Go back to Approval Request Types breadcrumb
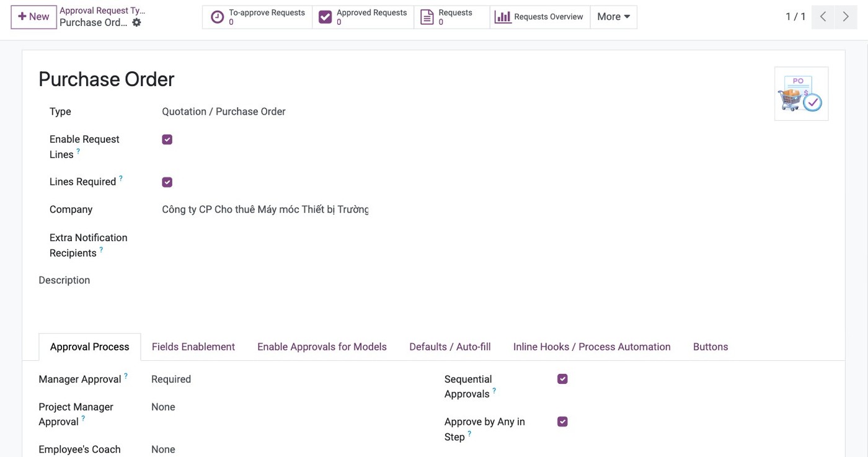Viewport: 868px width, 457px height. pos(102,11)
